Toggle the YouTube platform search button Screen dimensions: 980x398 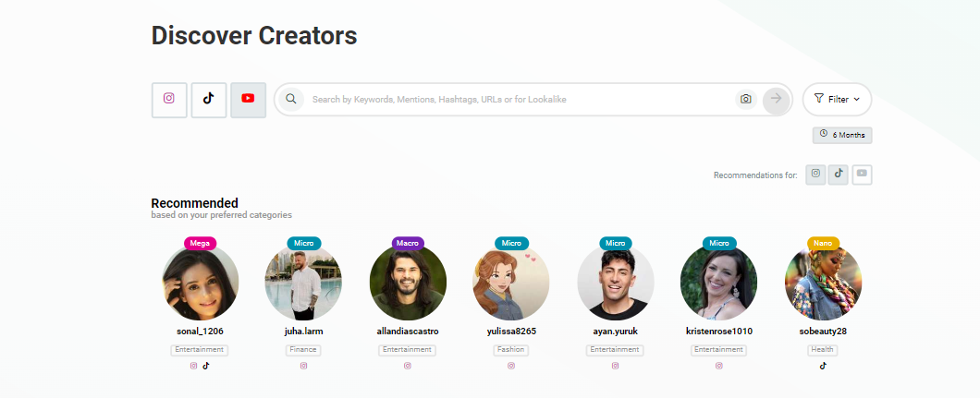click(x=248, y=100)
